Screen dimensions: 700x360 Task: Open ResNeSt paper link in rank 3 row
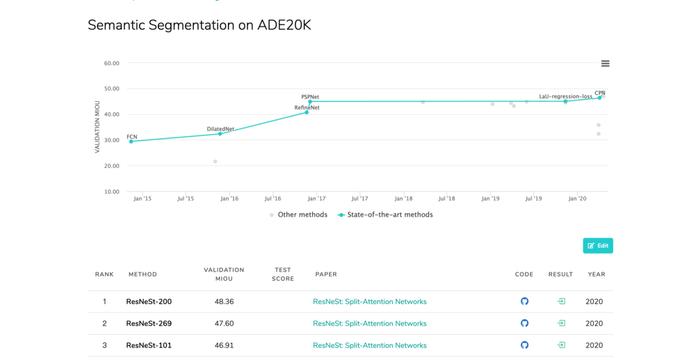point(370,345)
